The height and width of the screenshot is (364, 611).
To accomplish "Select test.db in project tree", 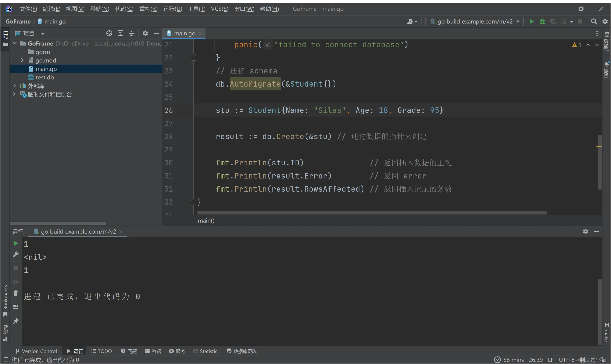I will [44, 78].
